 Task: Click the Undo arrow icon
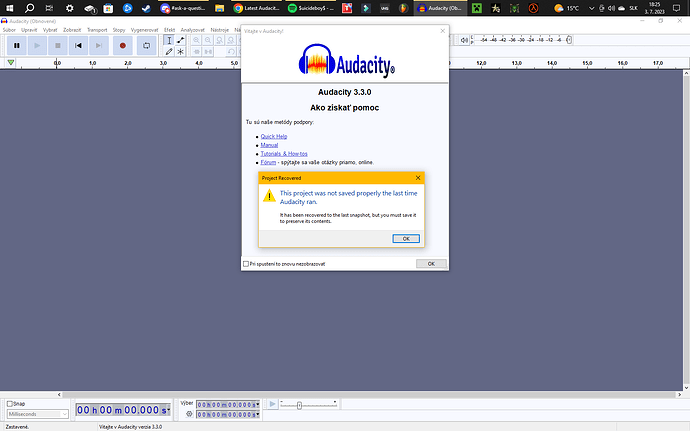click(231, 52)
